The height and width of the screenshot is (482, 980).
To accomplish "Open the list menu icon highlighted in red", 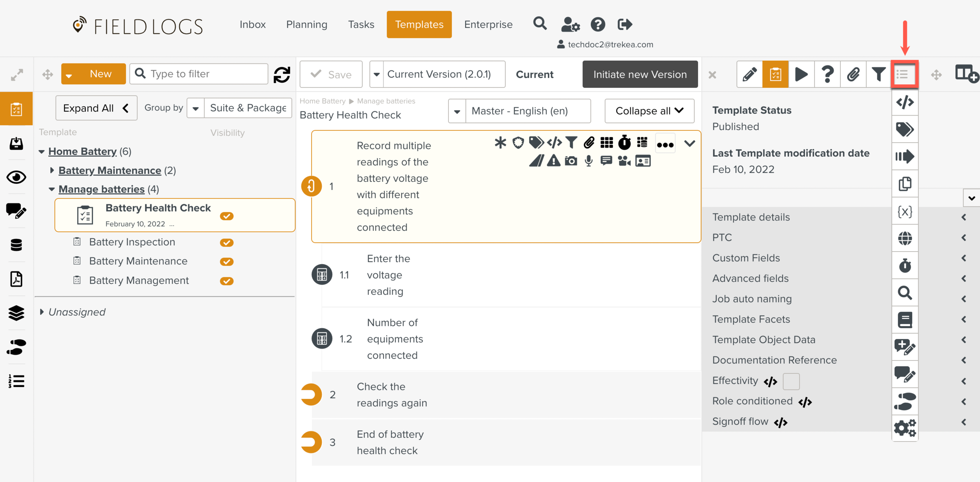I will pos(904,74).
